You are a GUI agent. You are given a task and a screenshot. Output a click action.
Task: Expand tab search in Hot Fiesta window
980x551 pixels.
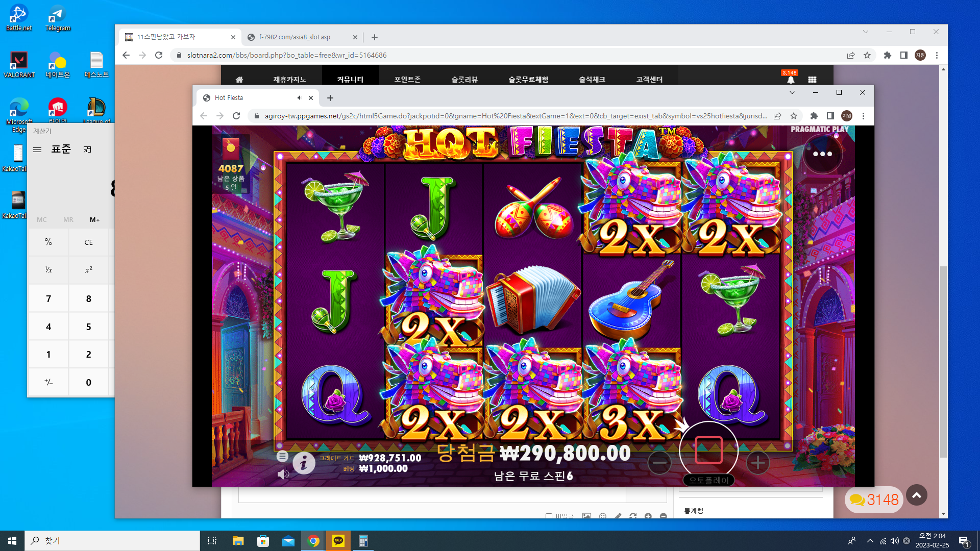[x=792, y=92]
